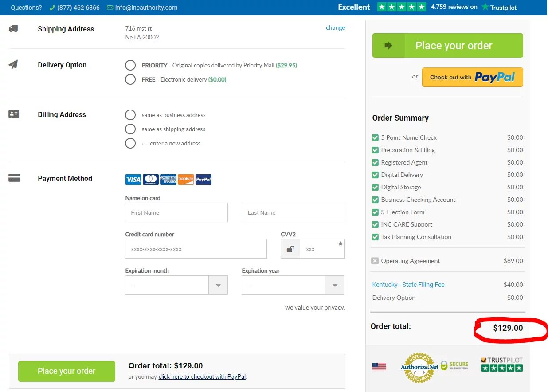
Task: Select FREE electronic delivery option
Action: click(130, 80)
